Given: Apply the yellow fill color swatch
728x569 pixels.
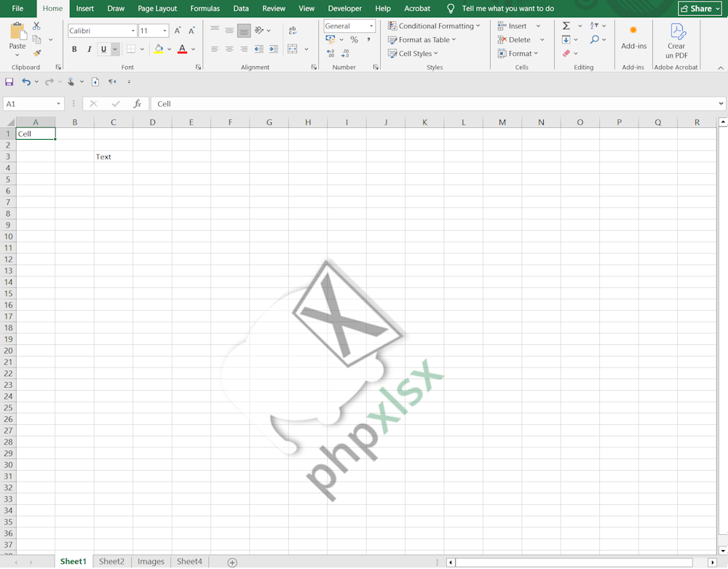Looking at the screenshot, I should click(158, 49).
